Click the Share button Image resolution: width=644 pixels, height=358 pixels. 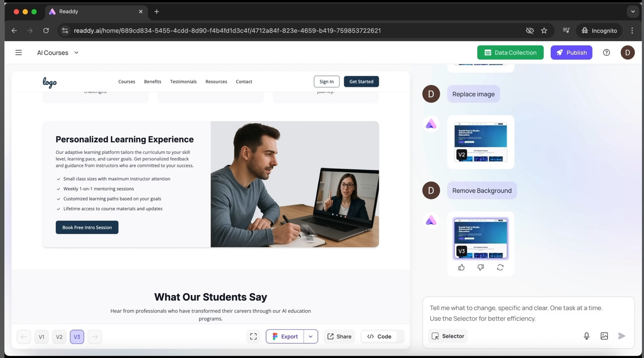coord(339,336)
